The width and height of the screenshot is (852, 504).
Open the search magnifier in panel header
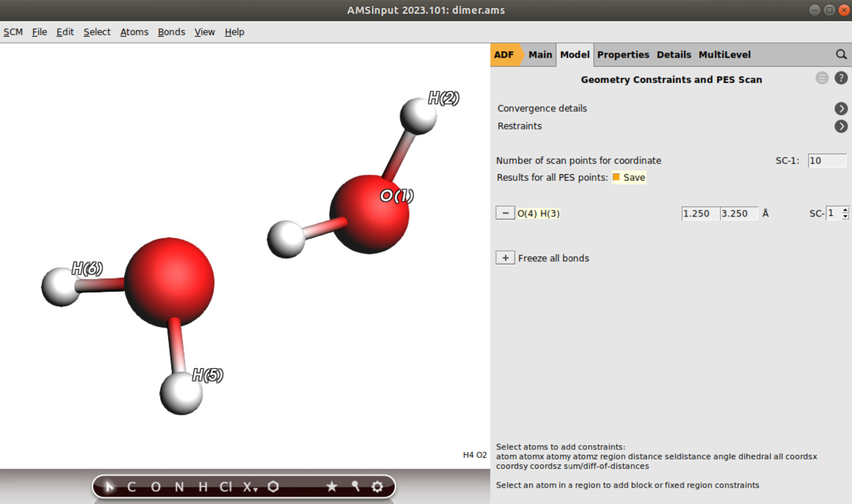[841, 55]
